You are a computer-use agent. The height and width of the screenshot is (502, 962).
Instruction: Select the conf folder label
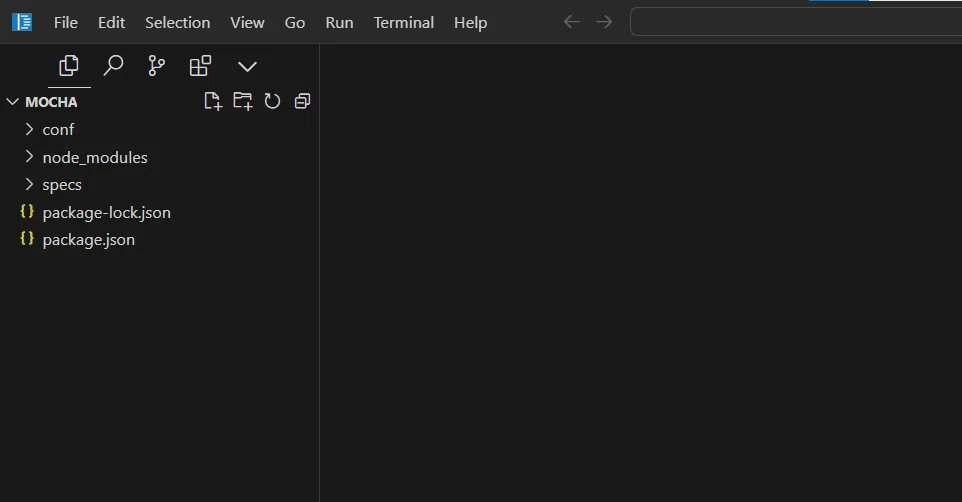(58, 129)
